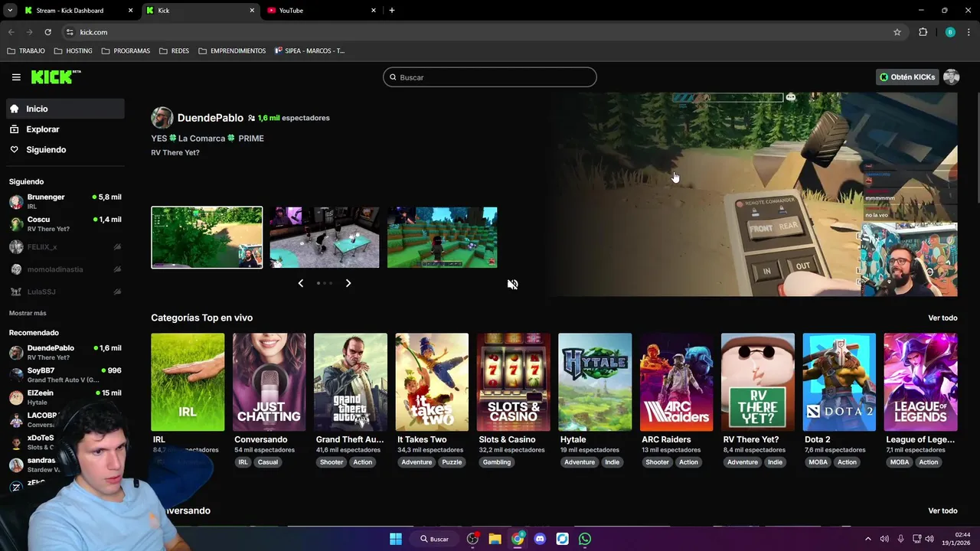Open Siguiendo in the sidebar
The image size is (980, 551).
(65, 149)
